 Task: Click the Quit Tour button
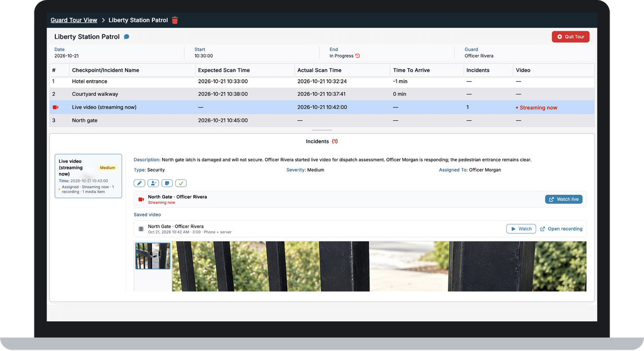coord(570,37)
